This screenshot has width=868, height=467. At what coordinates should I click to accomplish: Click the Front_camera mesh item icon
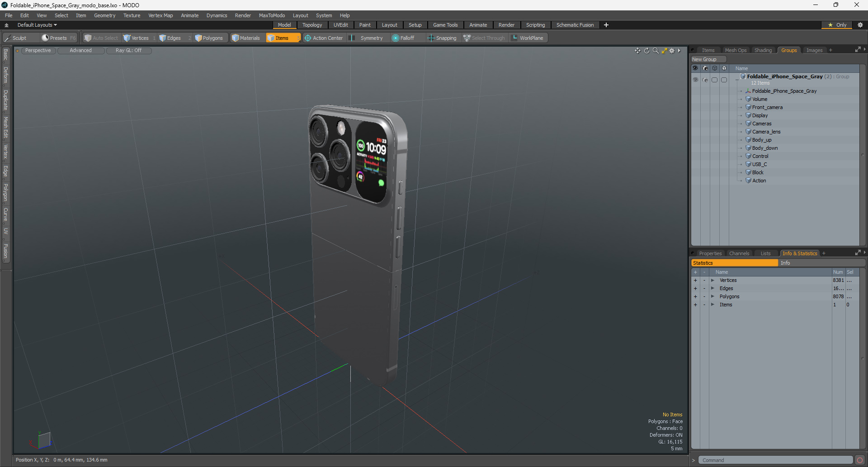(748, 107)
